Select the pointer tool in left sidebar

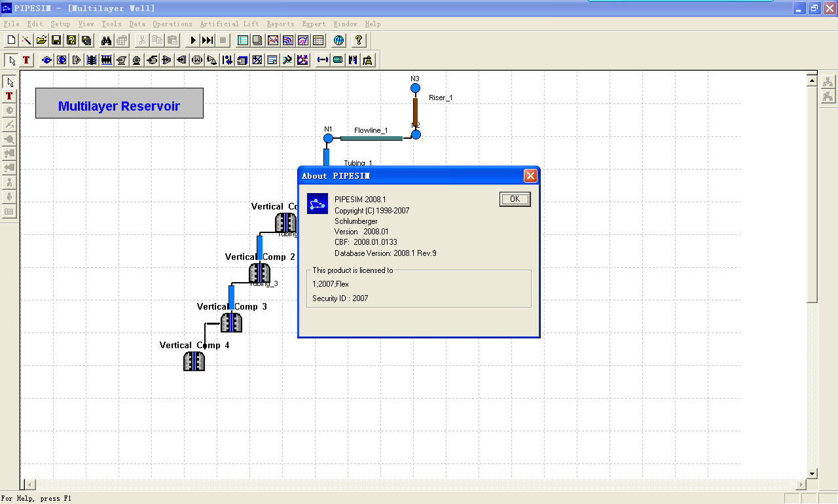click(x=9, y=82)
